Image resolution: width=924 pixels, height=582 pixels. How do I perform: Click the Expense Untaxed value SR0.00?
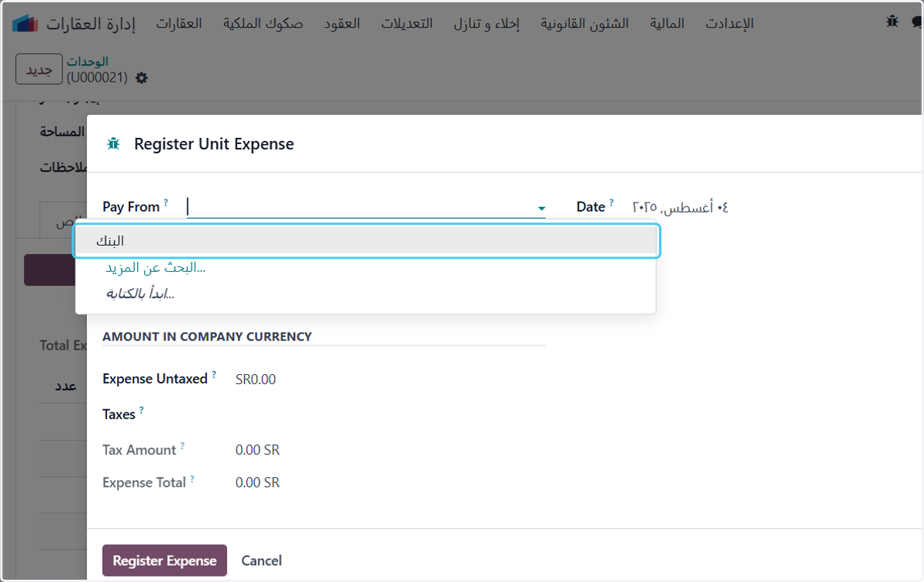point(256,380)
